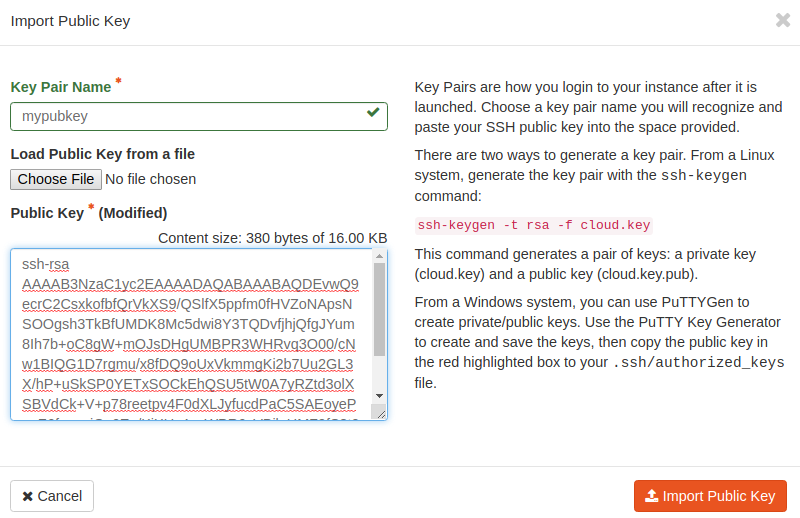800x518 pixels.
Task: Click the textarea resize handle corner
Action: coord(379,412)
